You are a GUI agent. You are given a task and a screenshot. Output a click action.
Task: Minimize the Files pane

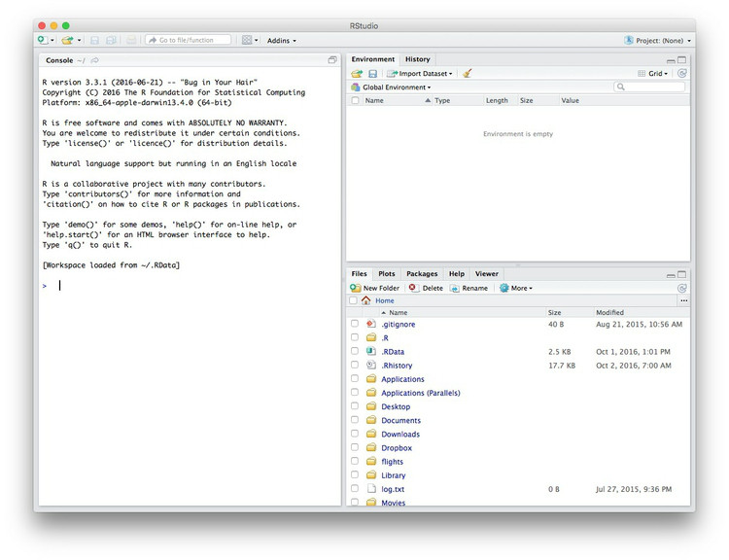671,275
